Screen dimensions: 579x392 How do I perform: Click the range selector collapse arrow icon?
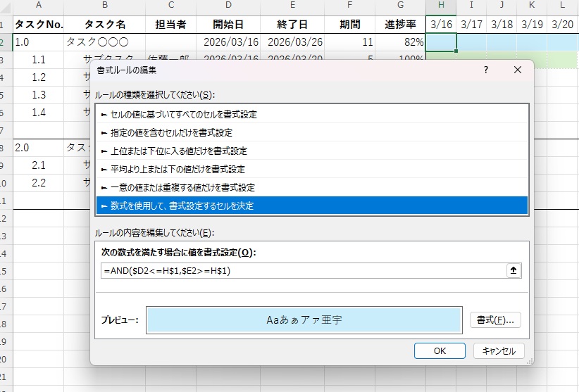click(513, 270)
